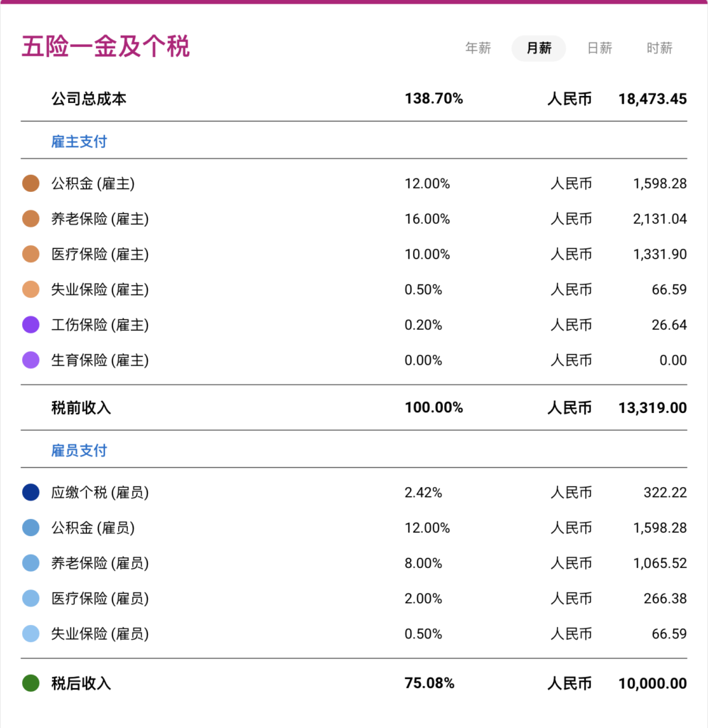
Task: Select the 月薪 tab
Action: [538, 48]
